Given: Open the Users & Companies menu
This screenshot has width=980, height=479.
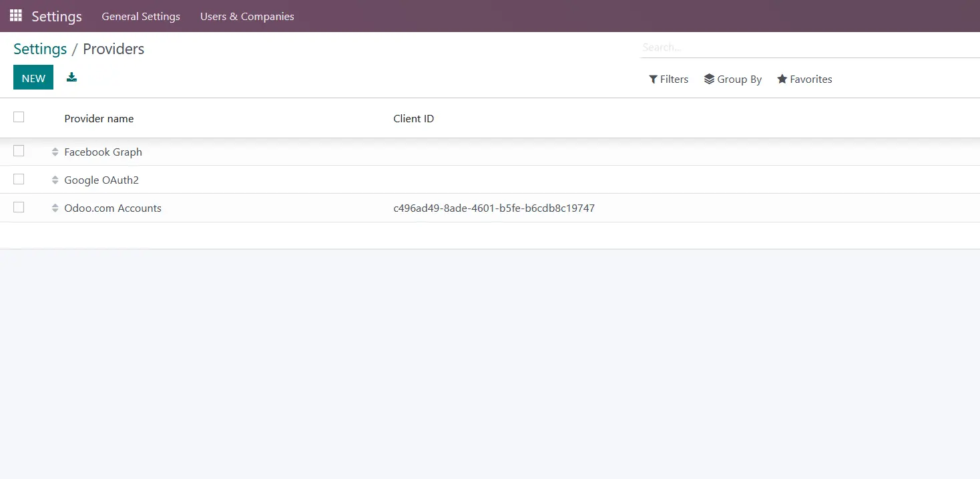Looking at the screenshot, I should [247, 16].
